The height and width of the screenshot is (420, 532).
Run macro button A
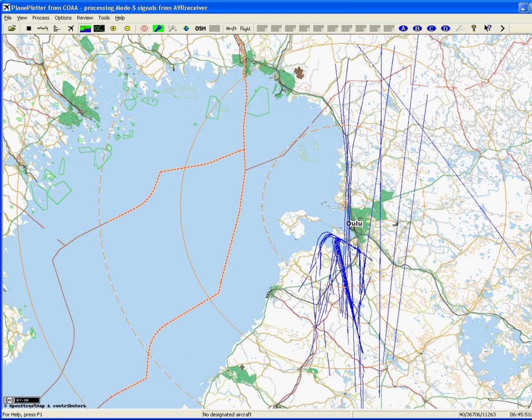click(403, 29)
